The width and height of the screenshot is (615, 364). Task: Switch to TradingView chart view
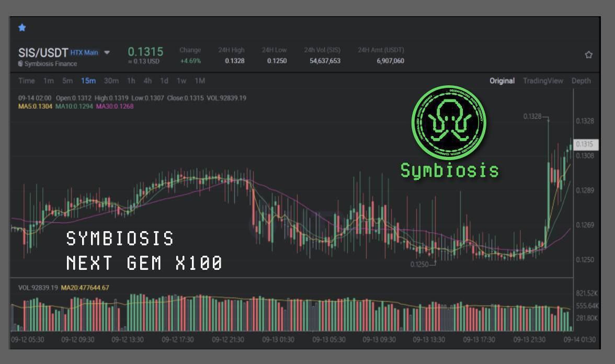[543, 81]
